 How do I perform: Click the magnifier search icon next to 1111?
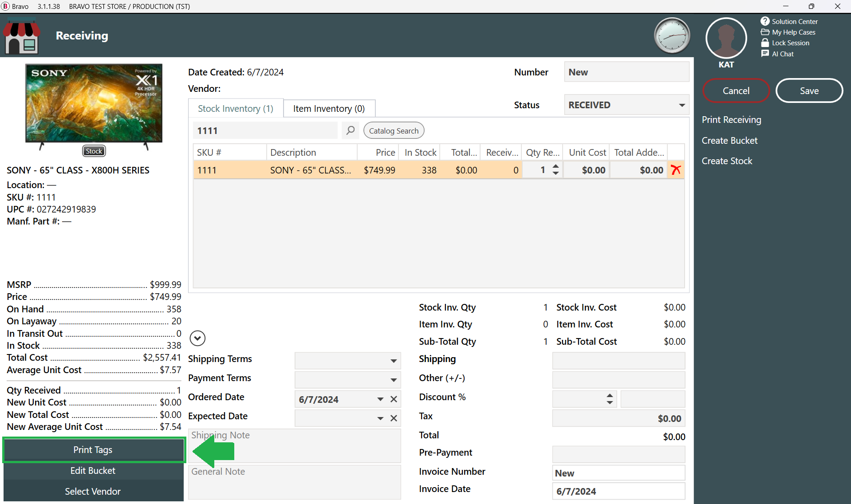coord(351,130)
